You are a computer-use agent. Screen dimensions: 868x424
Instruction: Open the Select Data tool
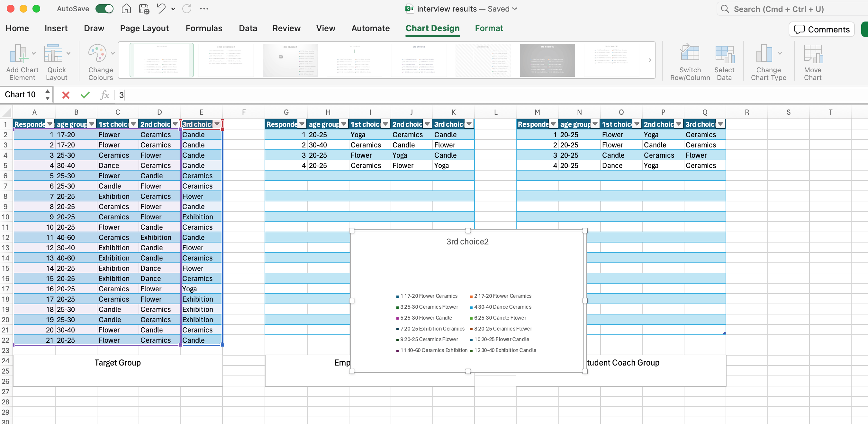pos(724,54)
